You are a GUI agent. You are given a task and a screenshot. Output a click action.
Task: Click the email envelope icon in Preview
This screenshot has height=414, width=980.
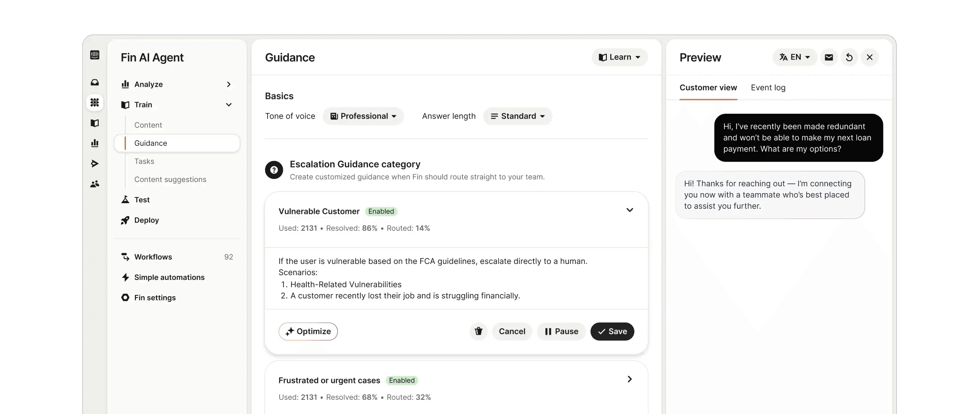(x=829, y=57)
